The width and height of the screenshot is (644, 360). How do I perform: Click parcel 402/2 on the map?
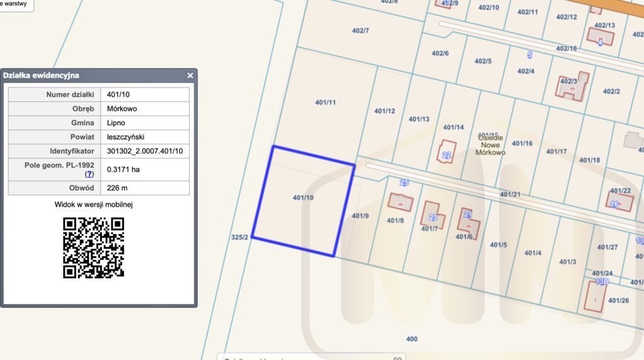pyautogui.click(x=611, y=91)
